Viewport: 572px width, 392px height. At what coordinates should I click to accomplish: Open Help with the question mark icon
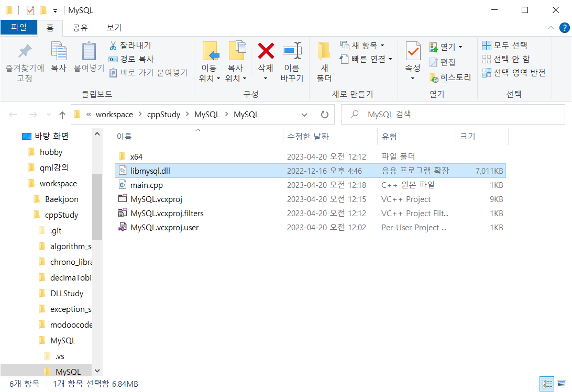pos(564,28)
